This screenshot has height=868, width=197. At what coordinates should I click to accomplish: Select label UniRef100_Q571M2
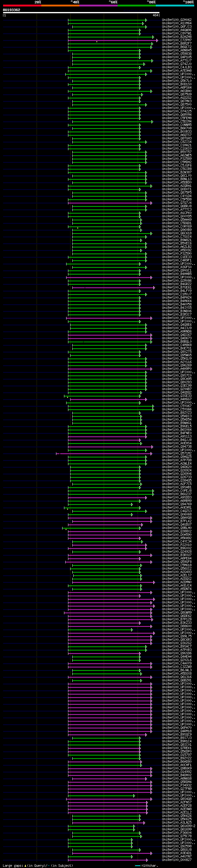coord(176,453)
